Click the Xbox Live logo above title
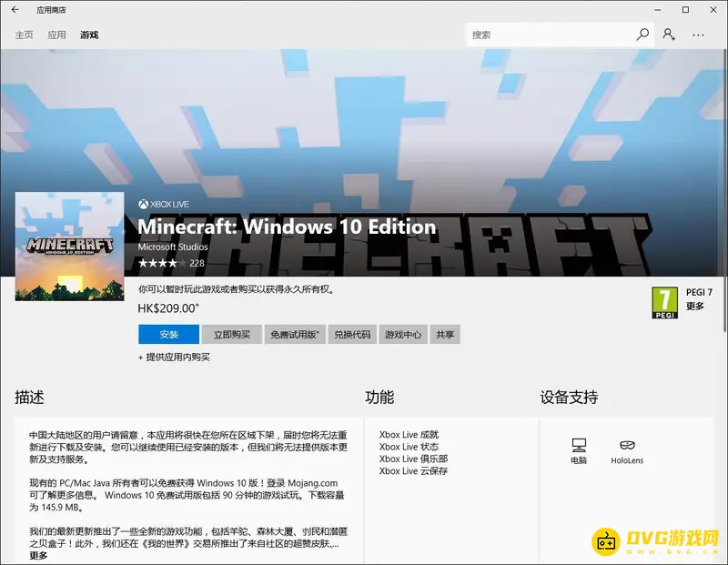 [163, 205]
